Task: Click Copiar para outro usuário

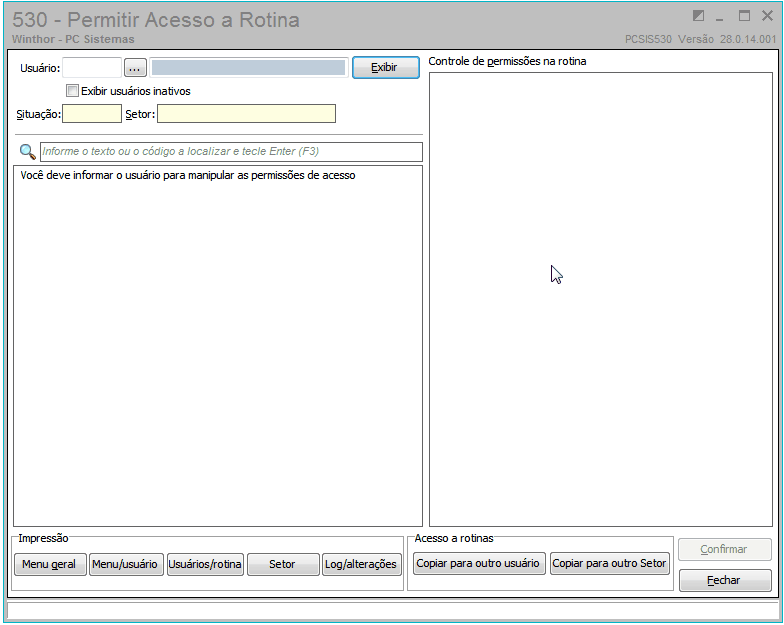Action: 479,564
